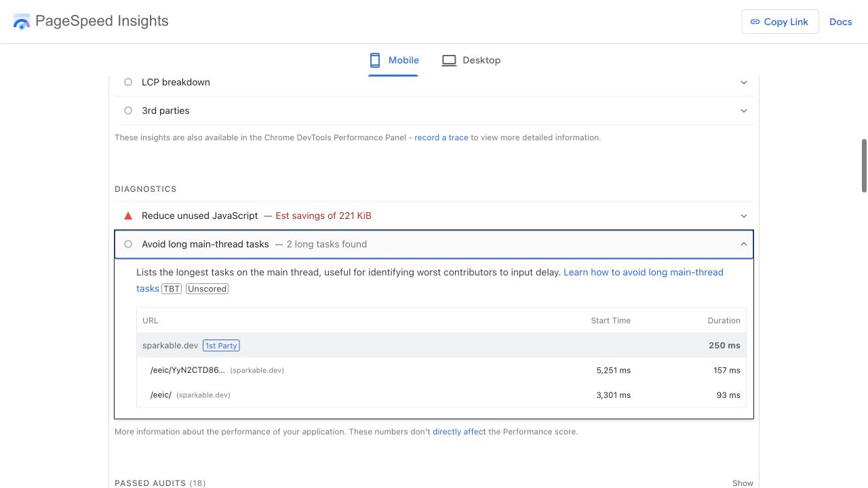Click the grey circle icon beside LCP breakdown

pyautogui.click(x=128, y=82)
